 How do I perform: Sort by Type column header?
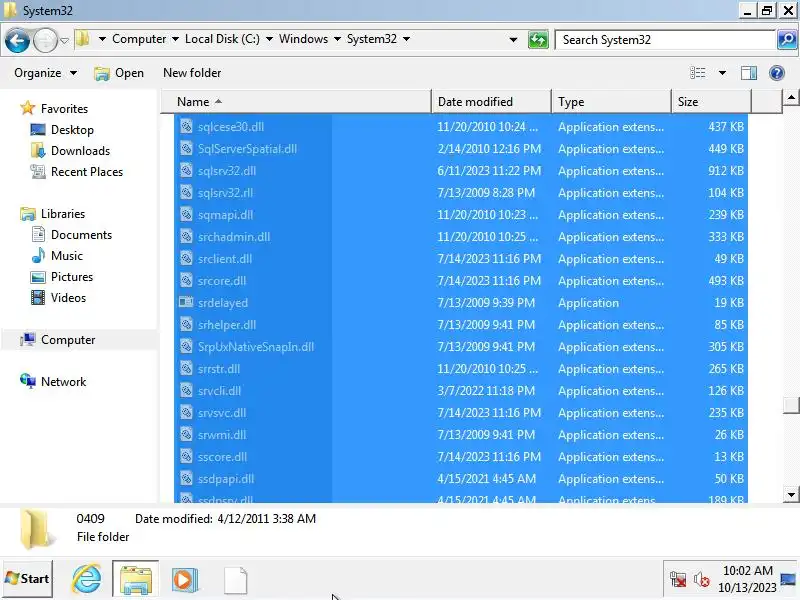point(611,102)
